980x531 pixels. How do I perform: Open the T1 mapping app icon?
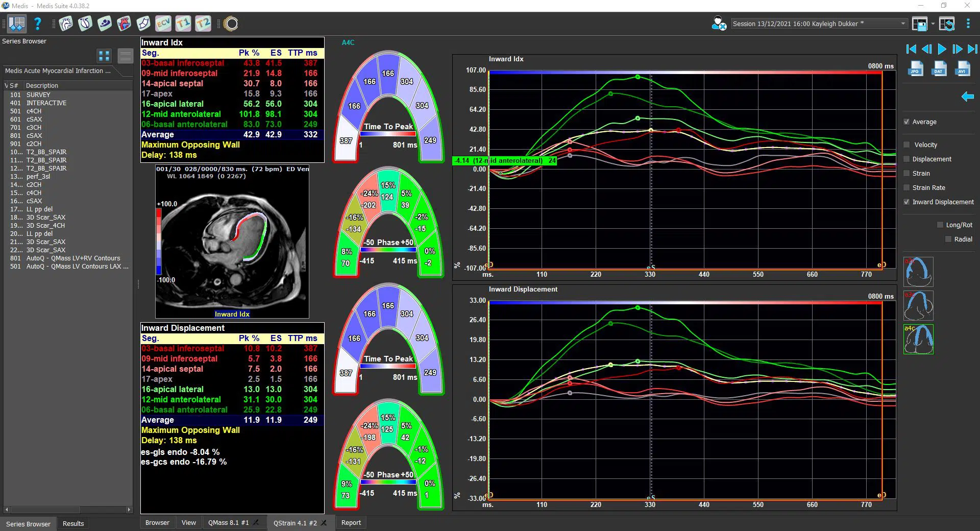(183, 23)
